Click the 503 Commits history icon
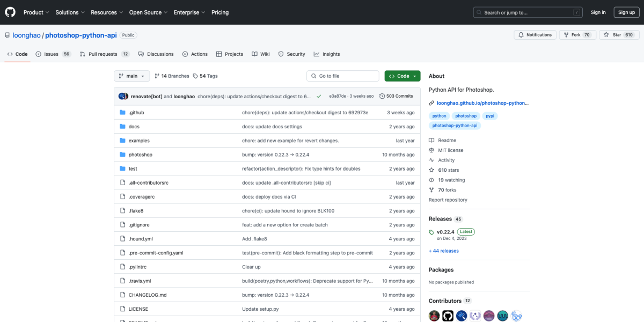 click(x=382, y=96)
